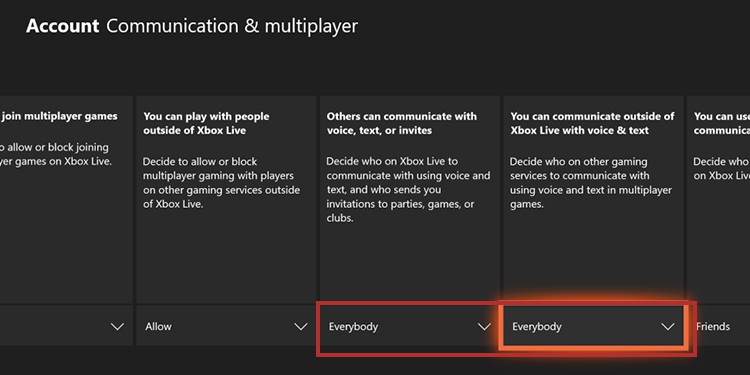Select 'Others can communicate with voice, text, or invites' heading
Viewport: 750px width, 375px height.
click(402, 123)
